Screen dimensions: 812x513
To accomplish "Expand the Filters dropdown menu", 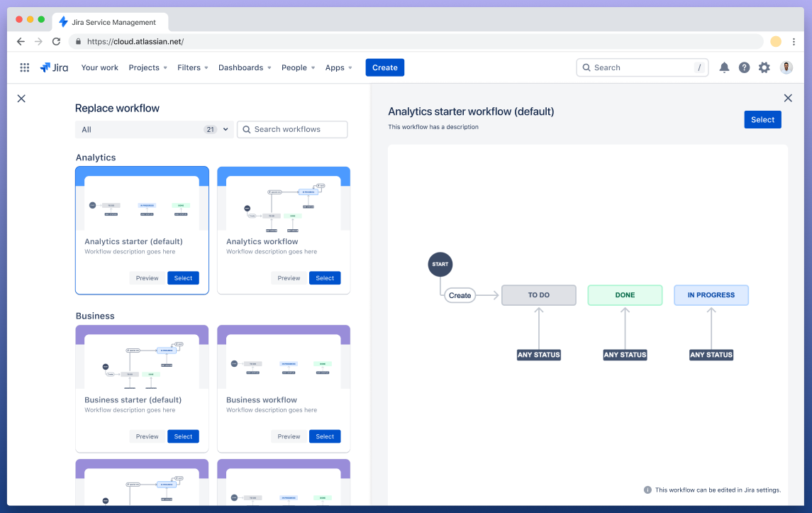I will pos(193,67).
